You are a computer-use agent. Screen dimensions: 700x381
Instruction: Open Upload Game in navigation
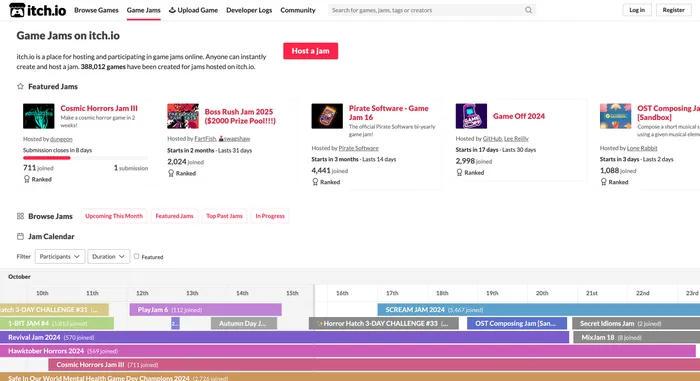pos(193,10)
